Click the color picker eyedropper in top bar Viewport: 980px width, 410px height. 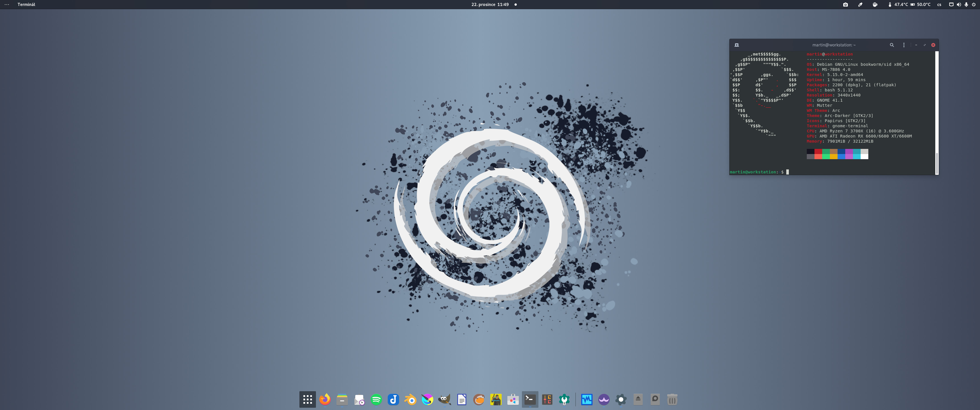pyautogui.click(x=860, y=5)
